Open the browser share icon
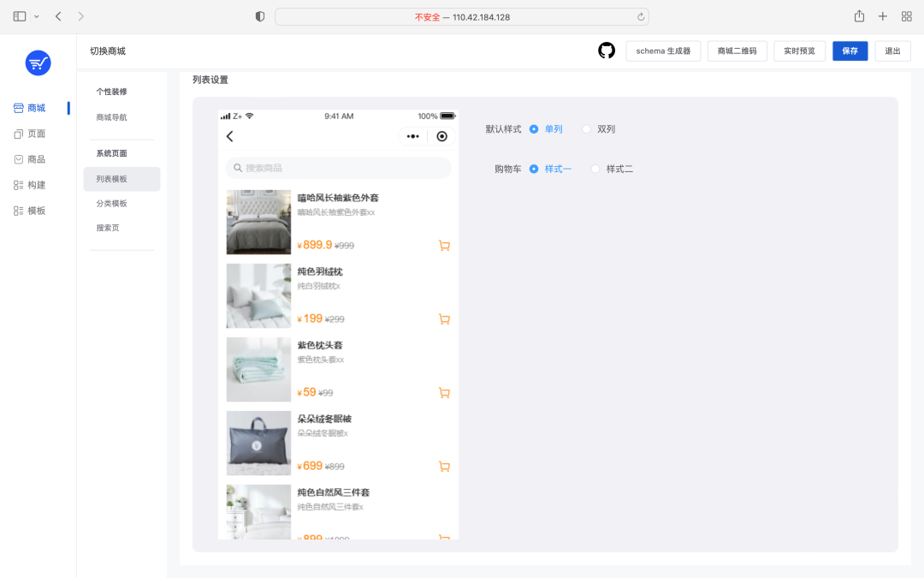The width and height of the screenshot is (924, 578). (x=859, y=16)
